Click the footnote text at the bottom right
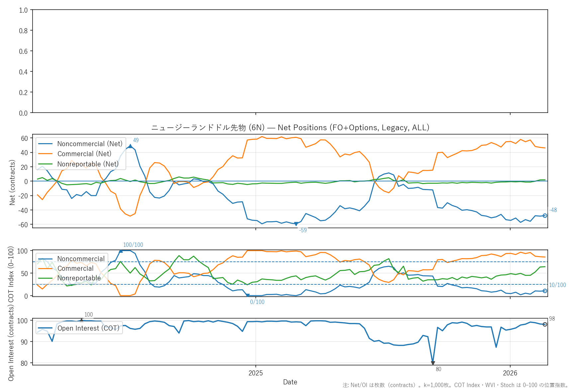The width and height of the screenshot is (574, 392). click(456, 385)
